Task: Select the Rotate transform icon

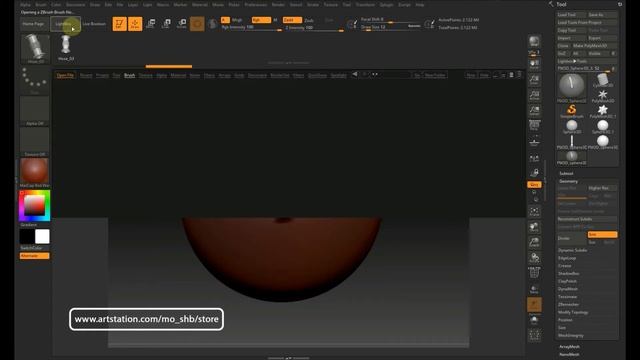Action: [182, 24]
